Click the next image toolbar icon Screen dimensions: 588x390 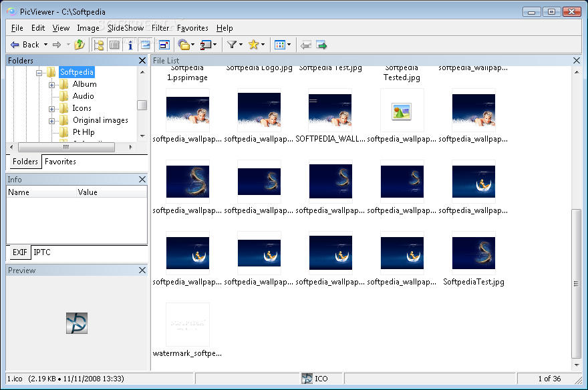point(321,45)
